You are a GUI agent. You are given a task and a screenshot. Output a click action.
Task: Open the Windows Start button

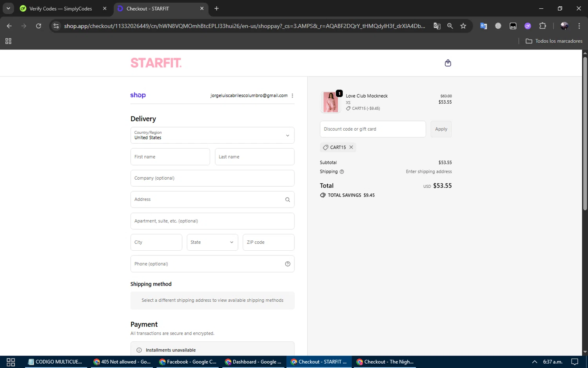tap(11, 362)
